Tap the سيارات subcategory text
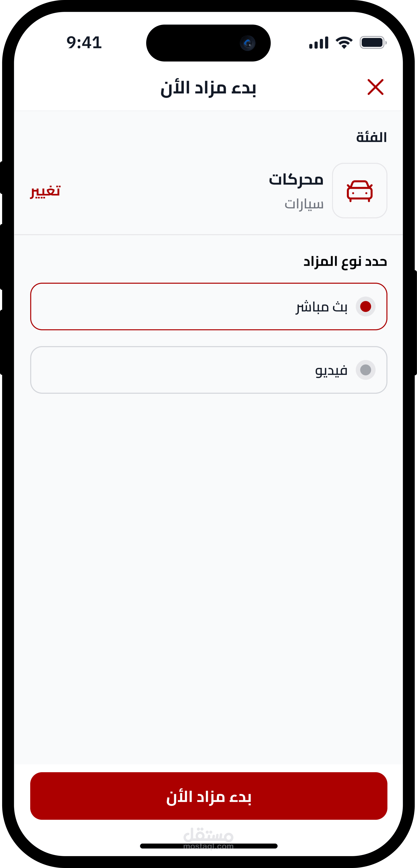 [x=304, y=204]
